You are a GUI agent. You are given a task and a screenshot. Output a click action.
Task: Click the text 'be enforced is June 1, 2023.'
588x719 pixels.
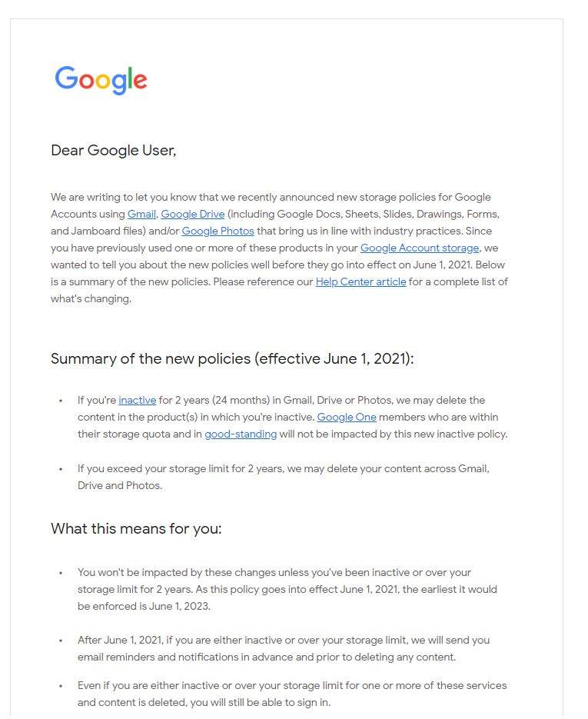point(144,606)
